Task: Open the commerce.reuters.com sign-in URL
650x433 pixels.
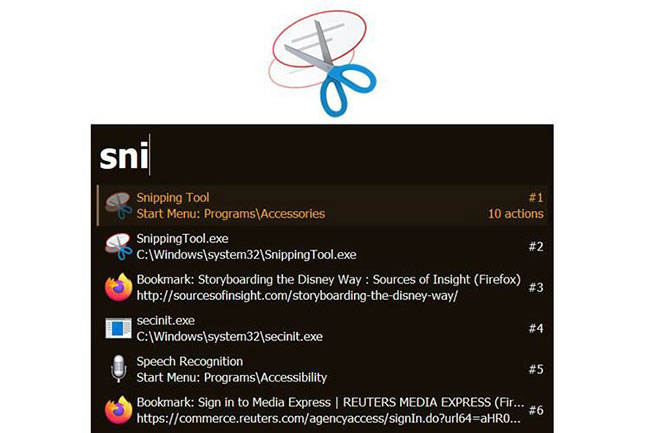Action: pos(328,418)
